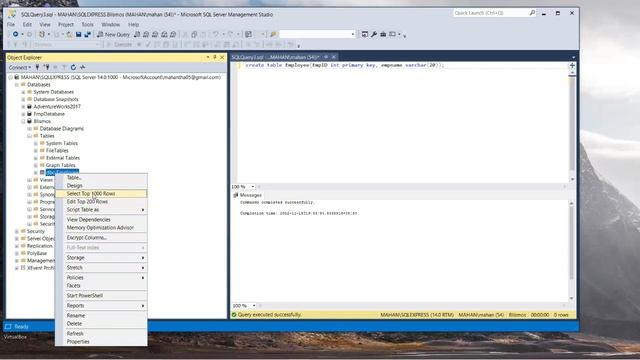
Task: Expand the Replication node
Action: point(17,246)
